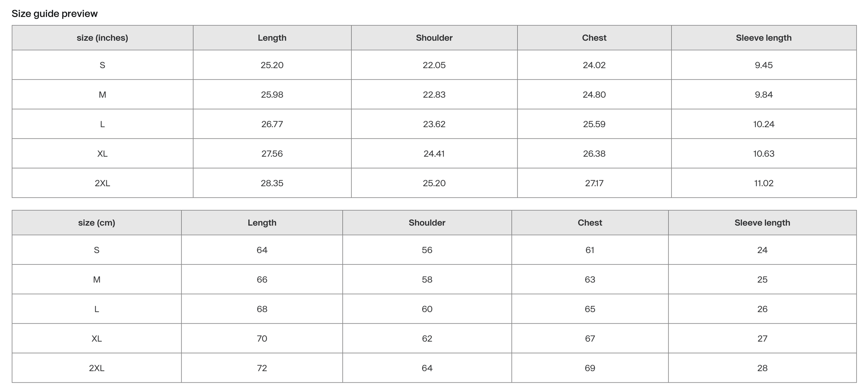
Task: Select the Shoulder header in cm table
Action: point(427,223)
